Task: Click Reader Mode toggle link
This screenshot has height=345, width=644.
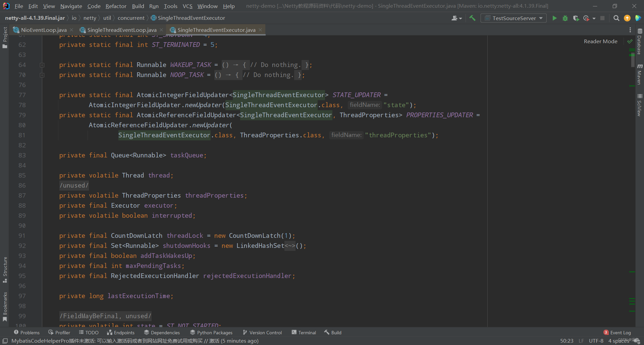Action: 600,42
